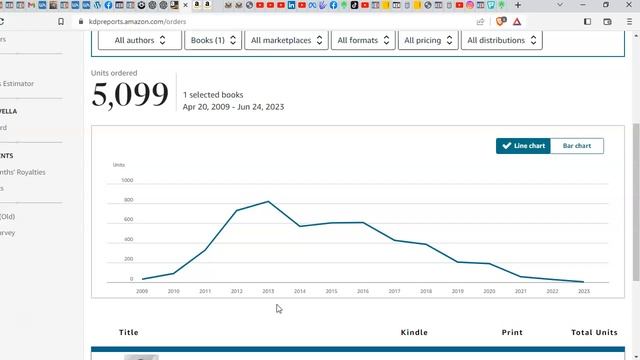
Task: Open the browser main menu
Action: [x=629, y=22]
